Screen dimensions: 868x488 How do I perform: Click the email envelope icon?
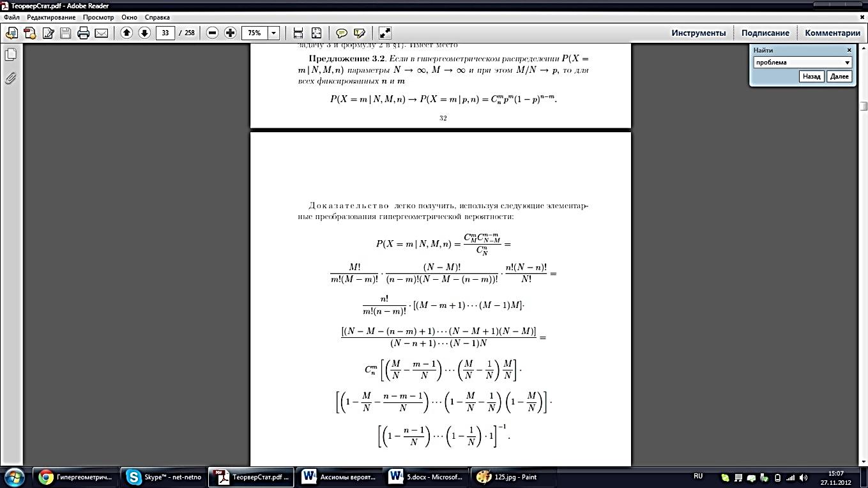click(x=101, y=33)
